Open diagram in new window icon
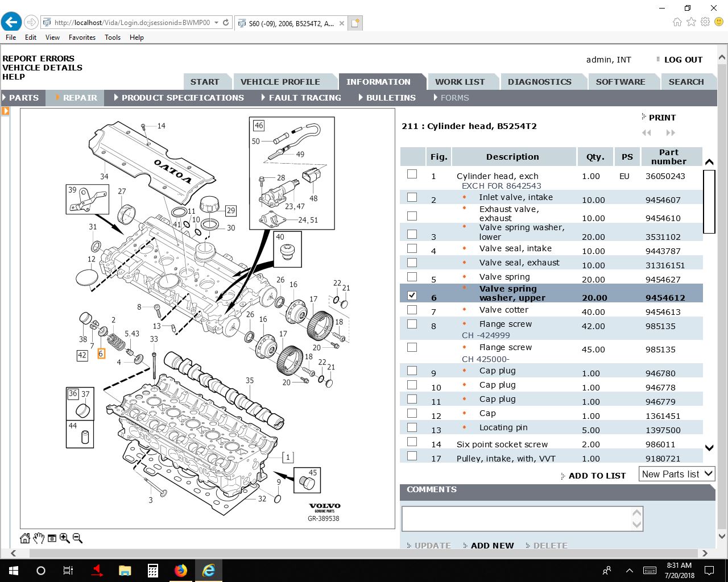The height and width of the screenshot is (582, 728). pyautogui.click(x=52, y=538)
